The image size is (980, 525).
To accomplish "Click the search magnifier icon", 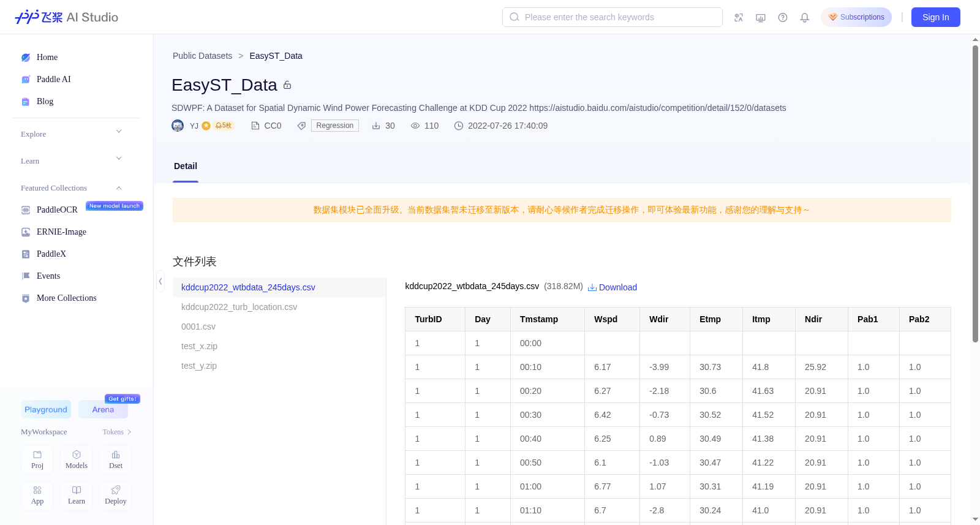I will click(514, 17).
